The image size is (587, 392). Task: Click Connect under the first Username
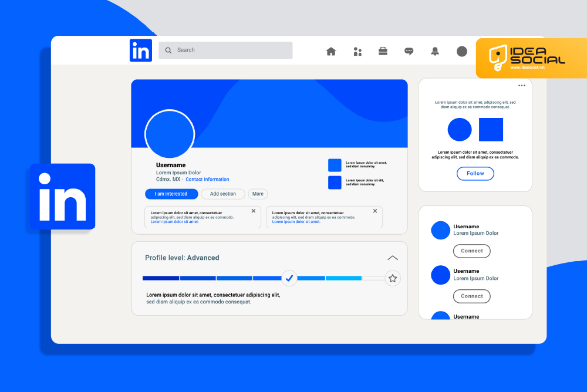(472, 251)
